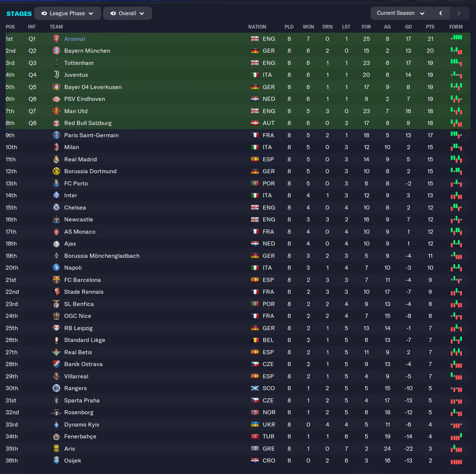Click the FC Barcelona club badge
The image size is (476, 474).
tap(56, 280)
